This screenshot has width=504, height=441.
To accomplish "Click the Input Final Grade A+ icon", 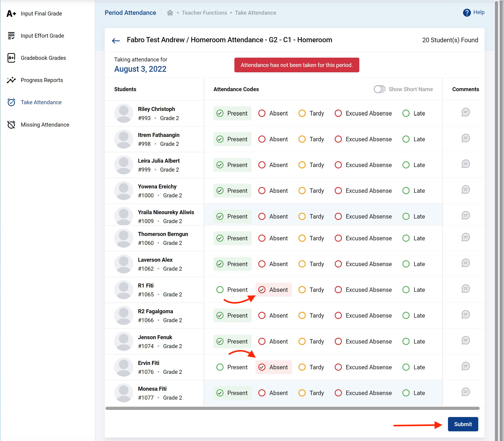I will click(11, 13).
